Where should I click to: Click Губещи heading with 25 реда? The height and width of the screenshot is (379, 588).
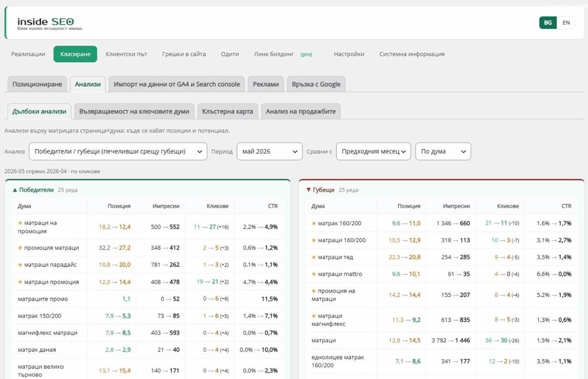coord(332,190)
